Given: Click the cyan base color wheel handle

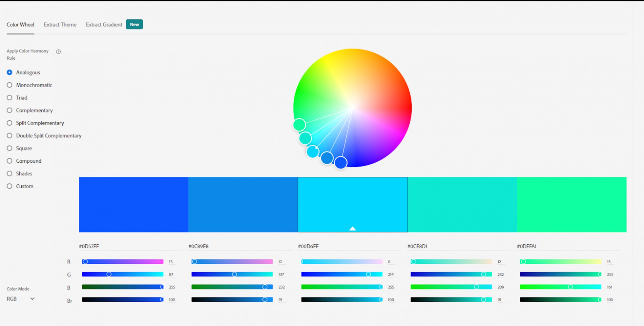Looking at the screenshot, I should point(313,152).
